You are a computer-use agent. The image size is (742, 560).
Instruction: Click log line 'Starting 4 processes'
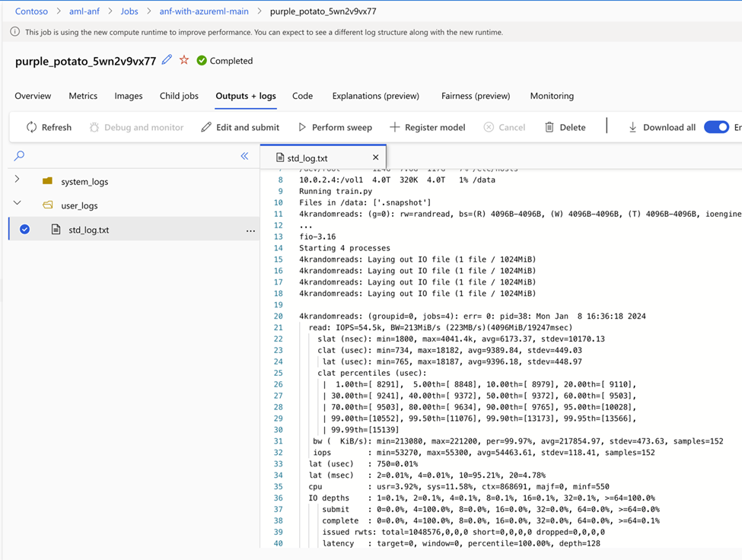point(345,248)
